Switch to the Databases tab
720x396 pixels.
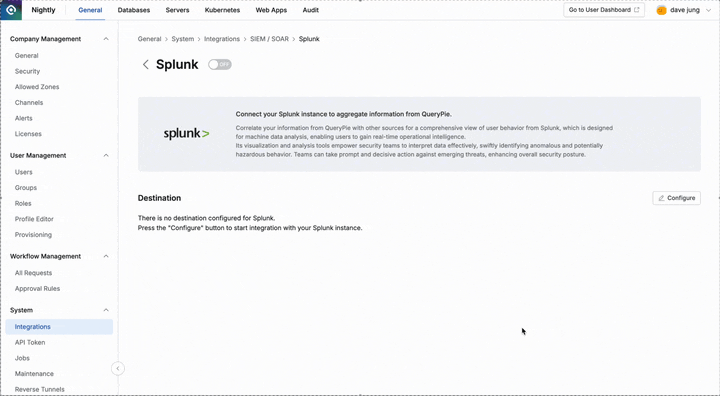coord(134,10)
